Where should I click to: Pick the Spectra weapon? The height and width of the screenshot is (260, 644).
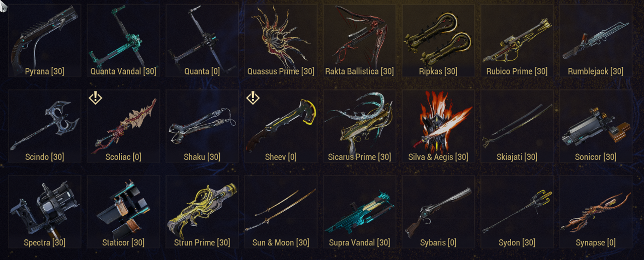click(44, 212)
